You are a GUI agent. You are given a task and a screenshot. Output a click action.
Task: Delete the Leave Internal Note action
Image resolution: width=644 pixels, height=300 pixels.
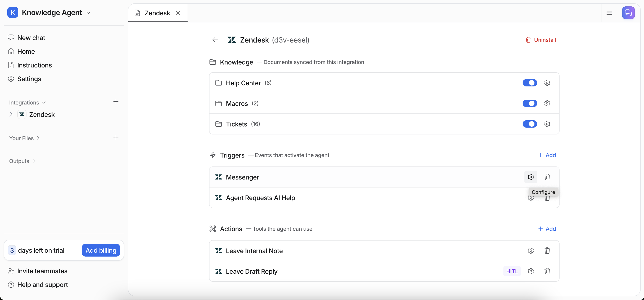[547, 251]
